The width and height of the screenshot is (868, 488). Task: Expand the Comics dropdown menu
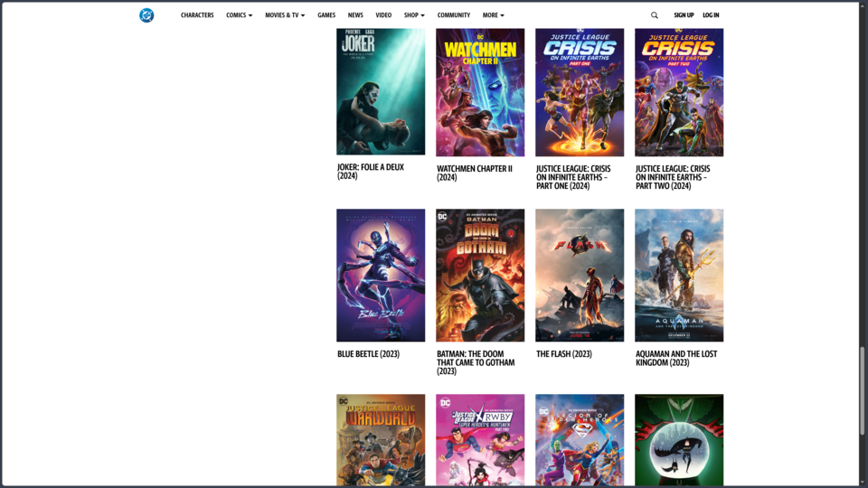(x=239, y=15)
